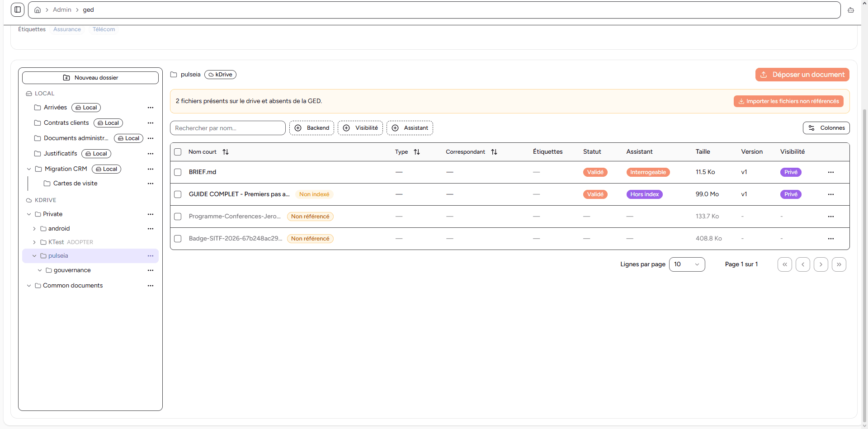Jump to the last page arrow
The image size is (868, 429).
click(839, 264)
